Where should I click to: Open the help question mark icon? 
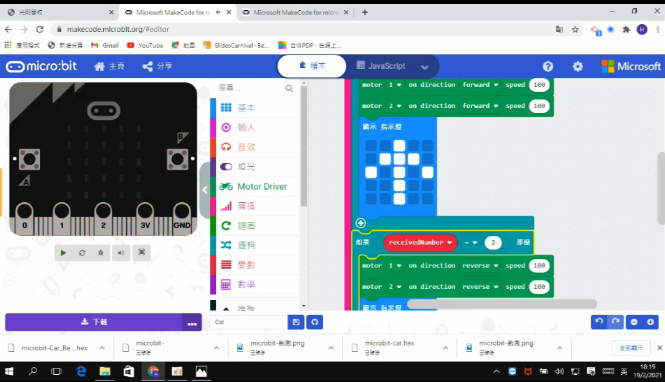pyautogui.click(x=548, y=67)
